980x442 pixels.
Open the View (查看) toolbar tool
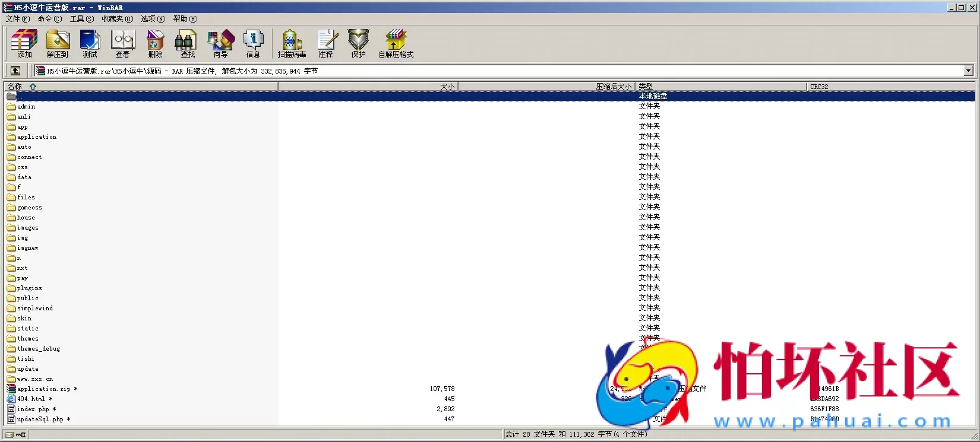(123, 44)
